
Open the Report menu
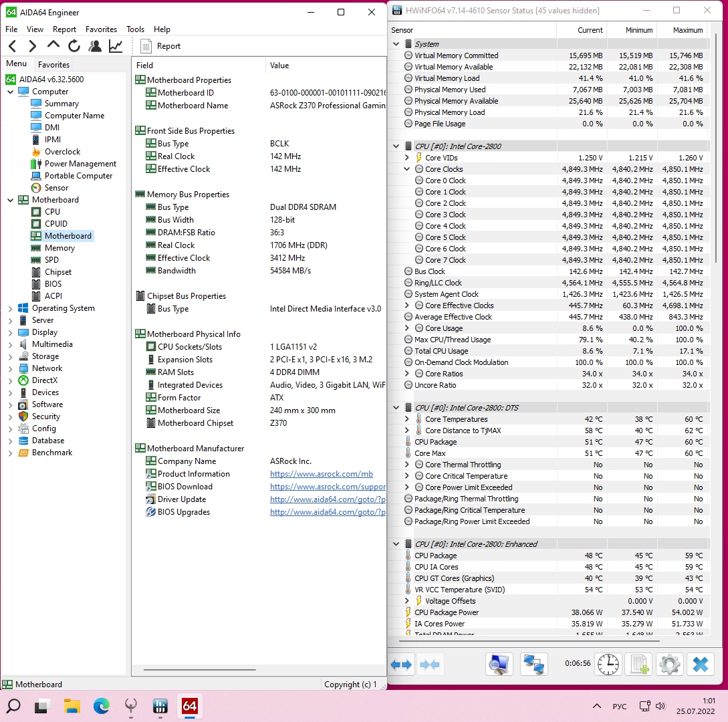point(64,29)
